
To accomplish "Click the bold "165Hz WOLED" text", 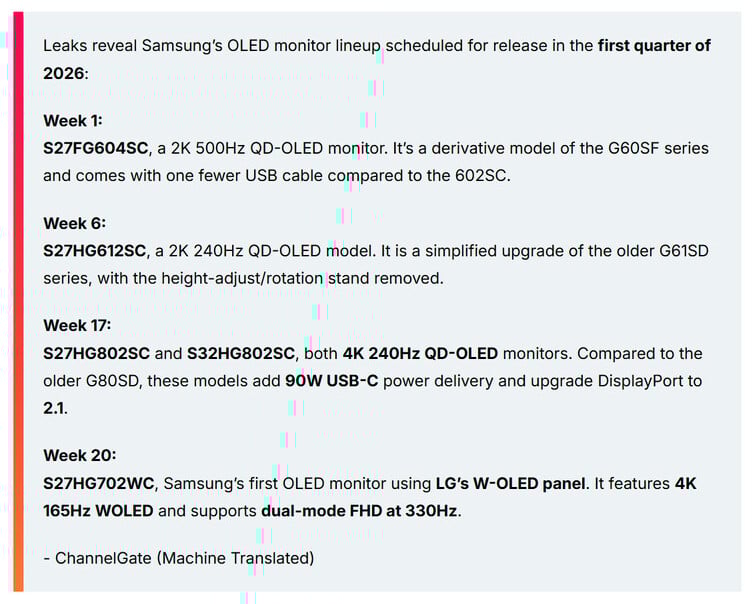I will [98, 510].
